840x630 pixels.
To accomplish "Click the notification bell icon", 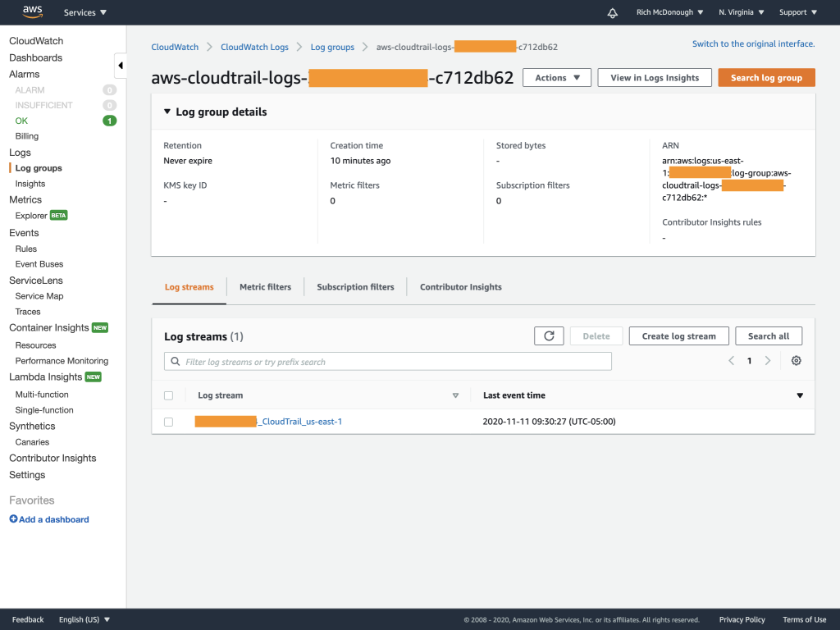I will point(612,11).
